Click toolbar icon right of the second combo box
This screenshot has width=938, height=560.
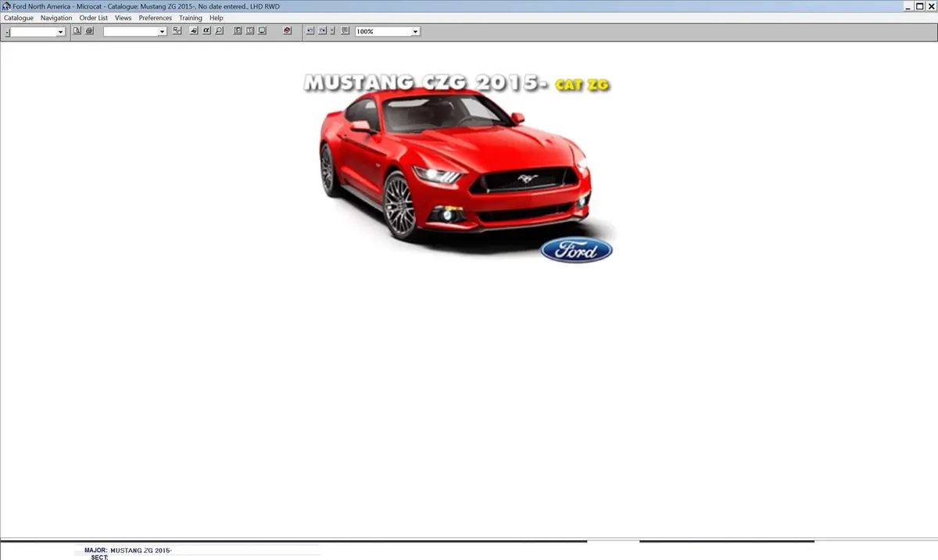(x=177, y=31)
